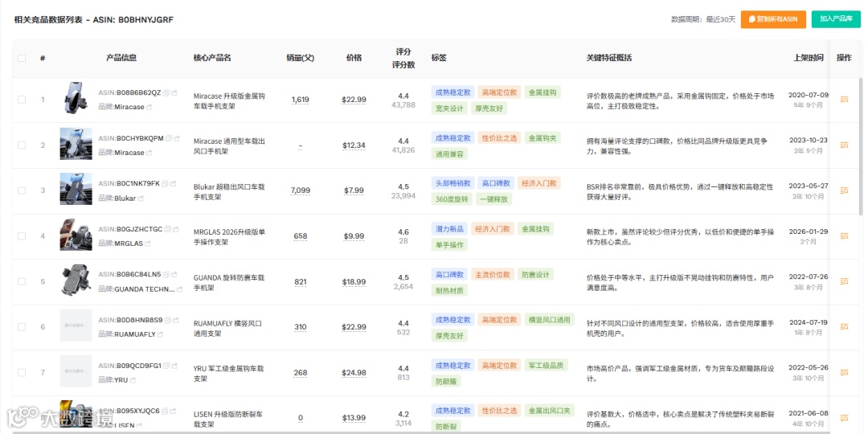Click the action icon for the B08B6B62QZ row
This screenshot has height=434, width=868.
pos(844,100)
